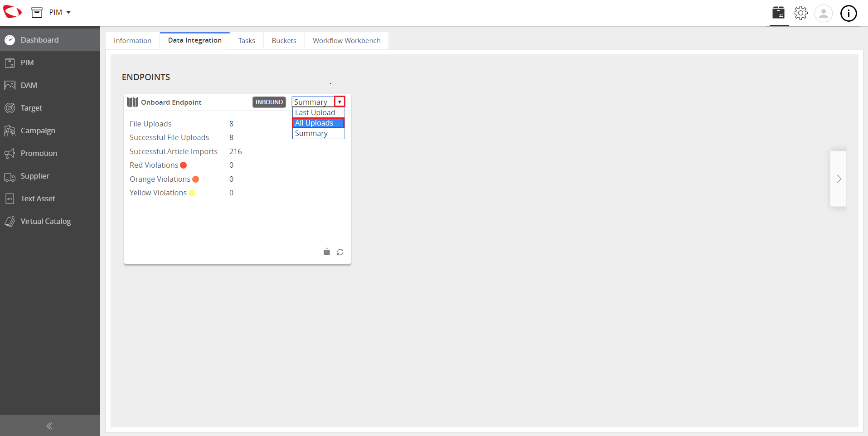Switch to the Information tab

pos(132,40)
